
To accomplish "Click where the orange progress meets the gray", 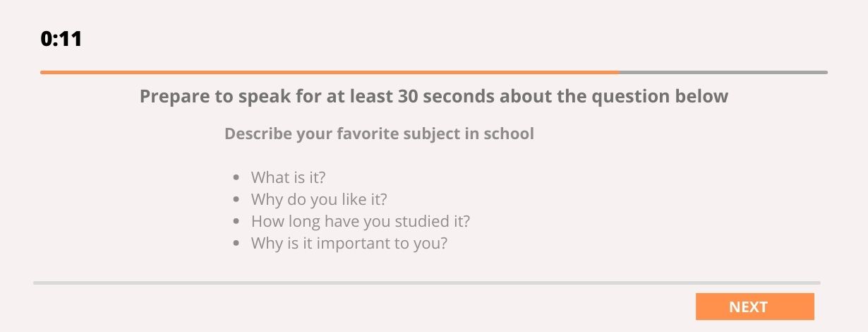I will pos(619,72).
